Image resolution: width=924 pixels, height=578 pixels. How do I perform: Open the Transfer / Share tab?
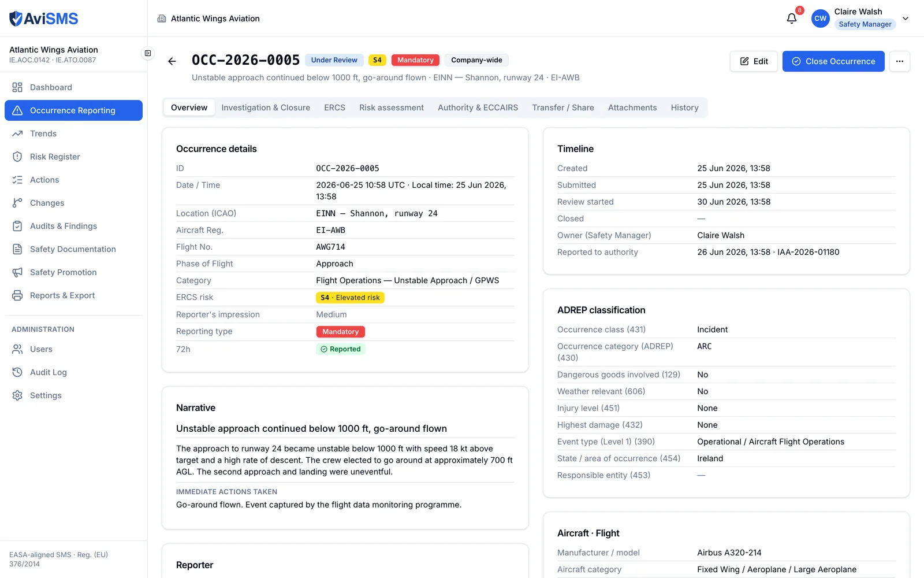(563, 108)
